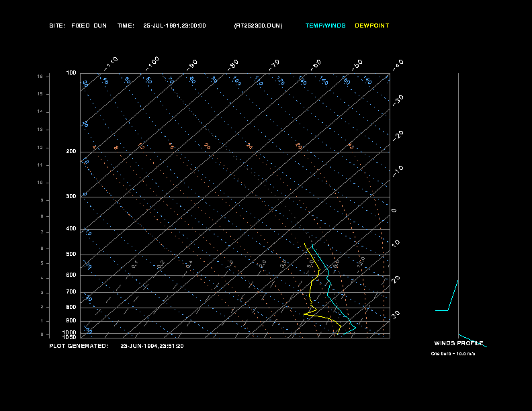Click the SITE: FIXED DUN header text
This screenshot has width=532, height=411.
coord(78,26)
